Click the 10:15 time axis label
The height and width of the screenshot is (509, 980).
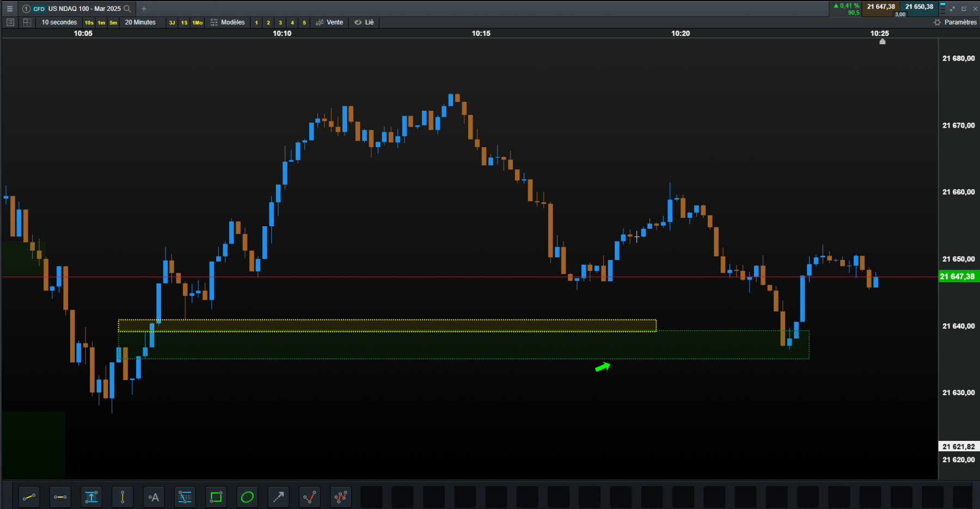pyautogui.click(x=481, y=33)
